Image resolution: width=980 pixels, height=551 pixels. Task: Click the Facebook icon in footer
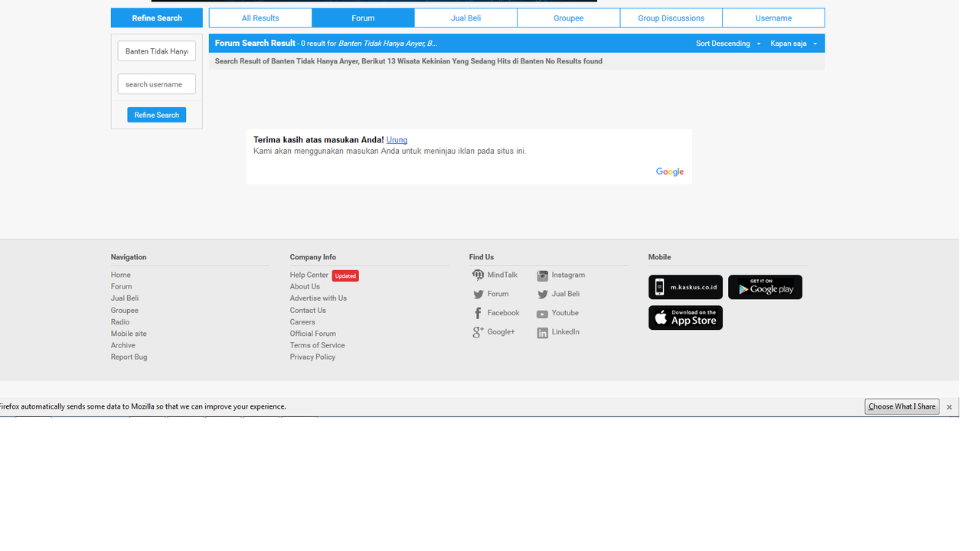coord(478,313)
